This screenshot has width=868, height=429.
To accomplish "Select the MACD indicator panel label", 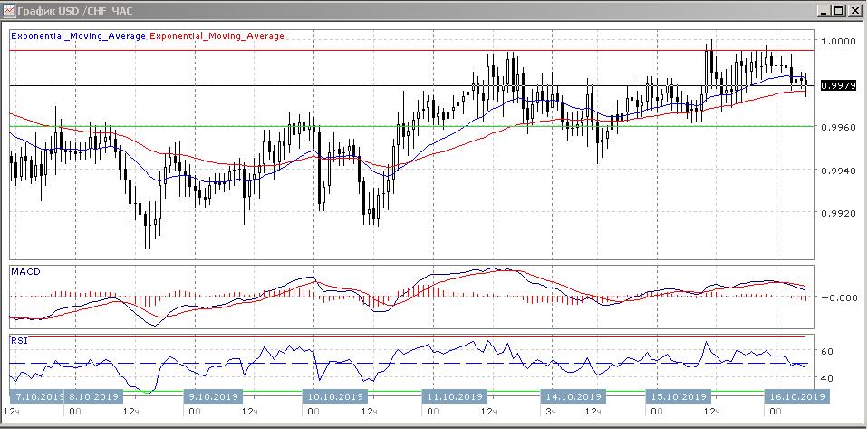I will click(x=25, y=271).
